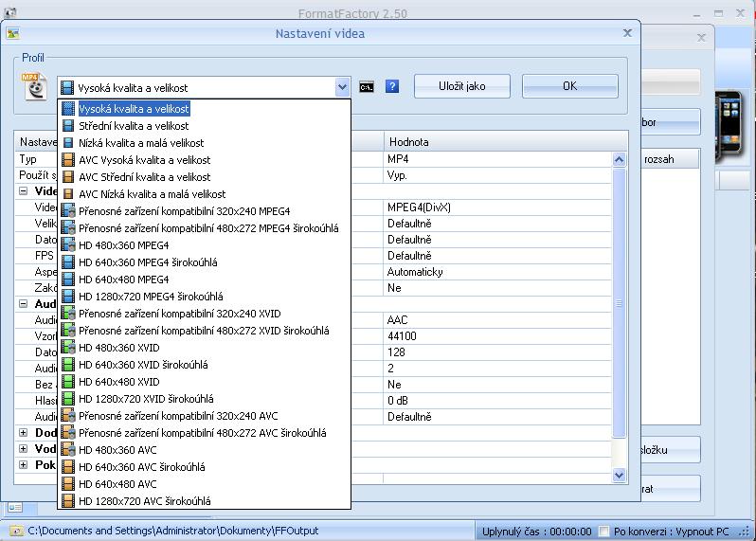The width and height of the screenshot is (756, 541).
Task: Click icon for HD 640x480 AVC preset
Action: pos(68,484)
